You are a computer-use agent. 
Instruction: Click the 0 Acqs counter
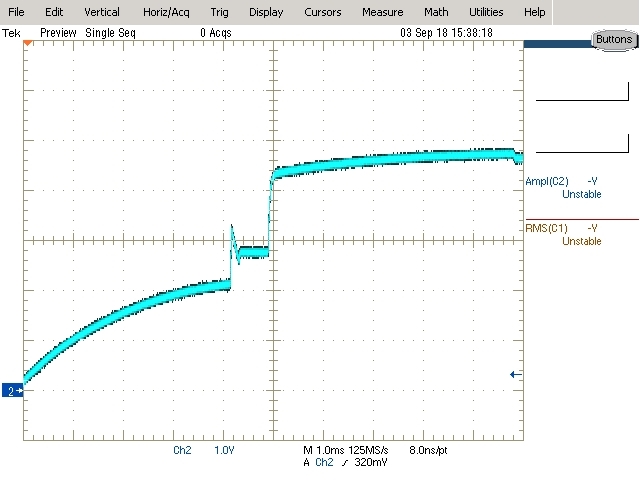216,33
